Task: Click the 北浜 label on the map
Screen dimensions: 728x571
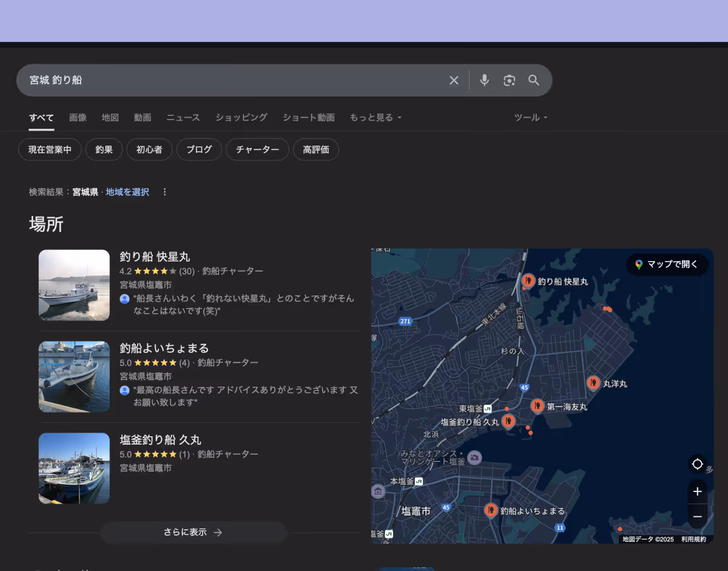Action: [431, 434]
